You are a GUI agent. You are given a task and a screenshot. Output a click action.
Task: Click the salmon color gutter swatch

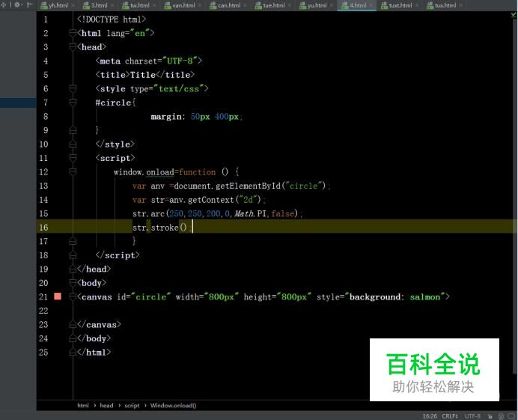(58, 296)
